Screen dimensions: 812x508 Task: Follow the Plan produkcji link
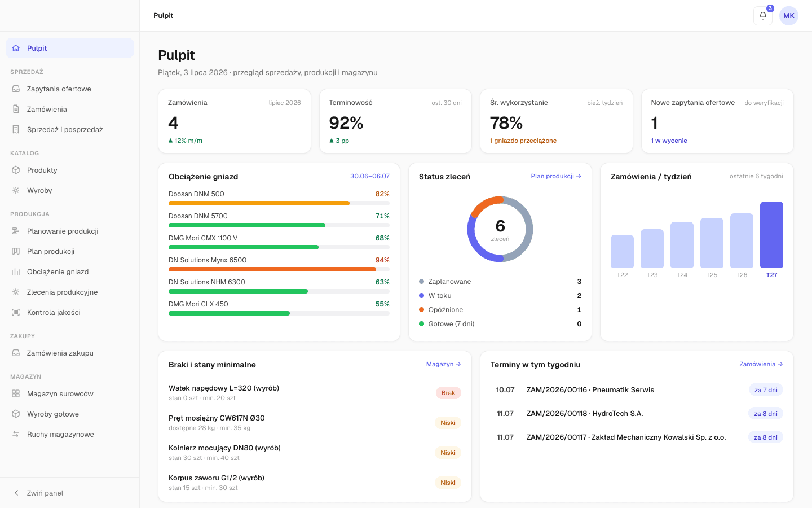point(556,176)
